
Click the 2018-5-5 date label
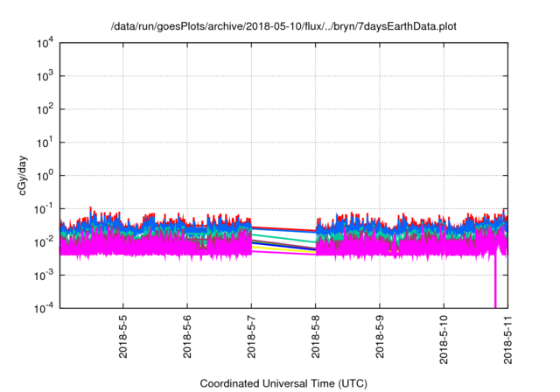coord(122,336)
